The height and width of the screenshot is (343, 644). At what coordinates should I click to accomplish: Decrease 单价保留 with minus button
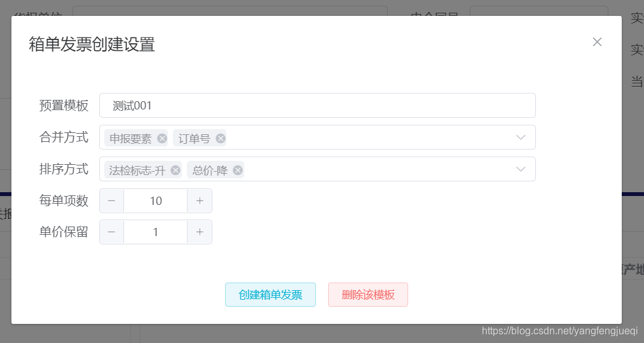point(112,232)
